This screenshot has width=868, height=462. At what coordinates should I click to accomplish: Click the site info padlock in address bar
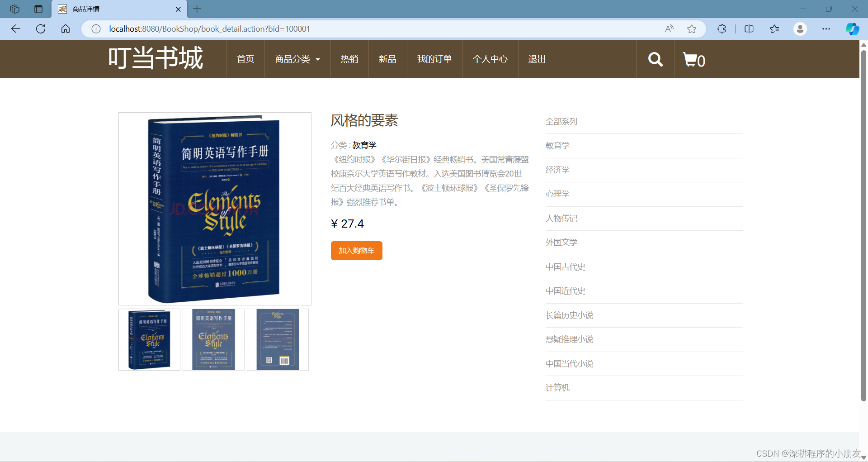(95, 29)
